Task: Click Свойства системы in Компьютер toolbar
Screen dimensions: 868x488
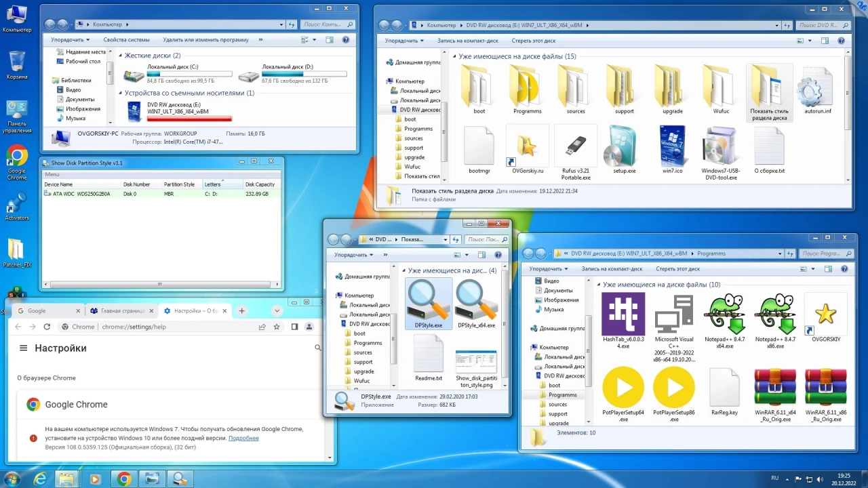Action: (126, 40)
